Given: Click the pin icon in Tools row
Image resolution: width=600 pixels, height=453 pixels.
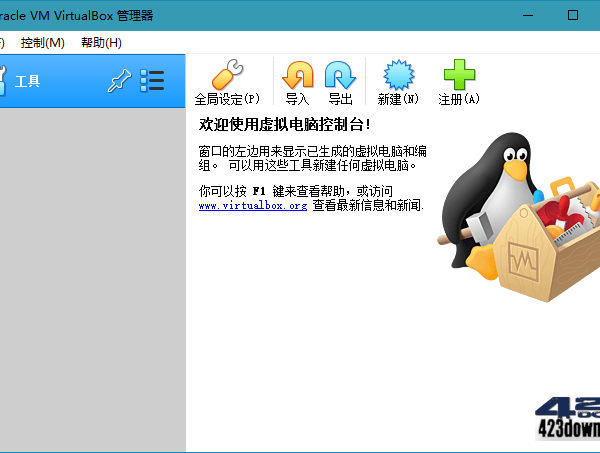Looking at the screenshot, I should [x=118, y=81].
